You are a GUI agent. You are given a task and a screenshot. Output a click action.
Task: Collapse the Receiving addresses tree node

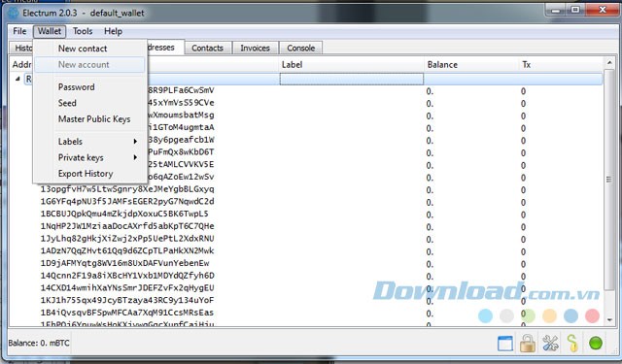(17, 79)
